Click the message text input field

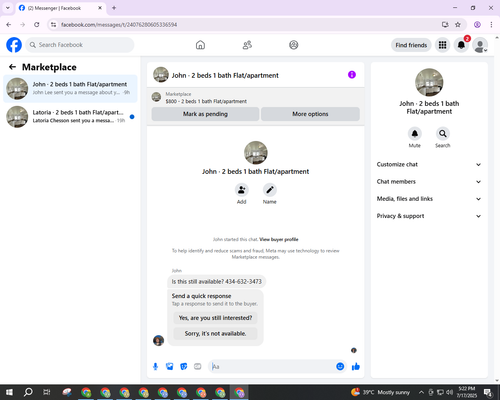(272, 367)
